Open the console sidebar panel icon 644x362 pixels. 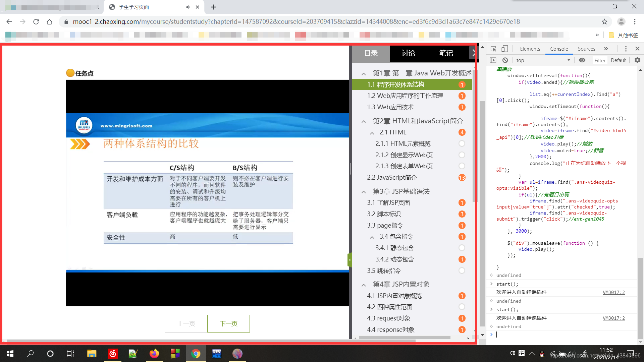[493, 60]
